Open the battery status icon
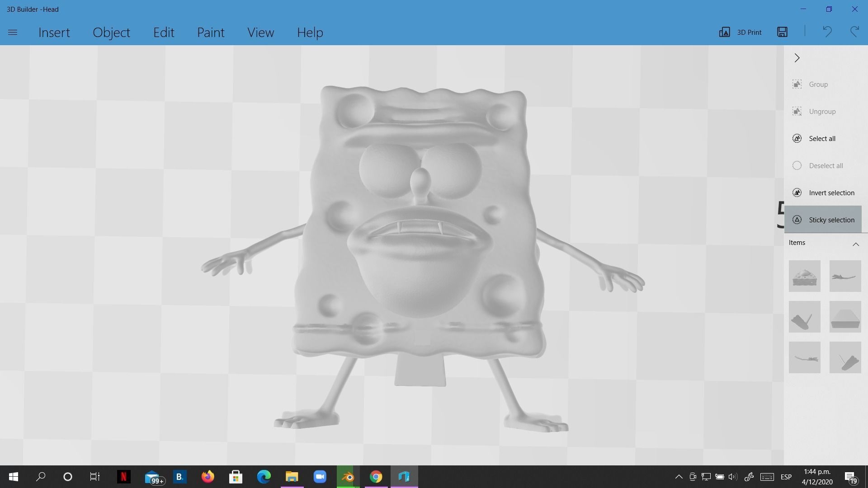This screenshot has width=868, height=488. 719,477
